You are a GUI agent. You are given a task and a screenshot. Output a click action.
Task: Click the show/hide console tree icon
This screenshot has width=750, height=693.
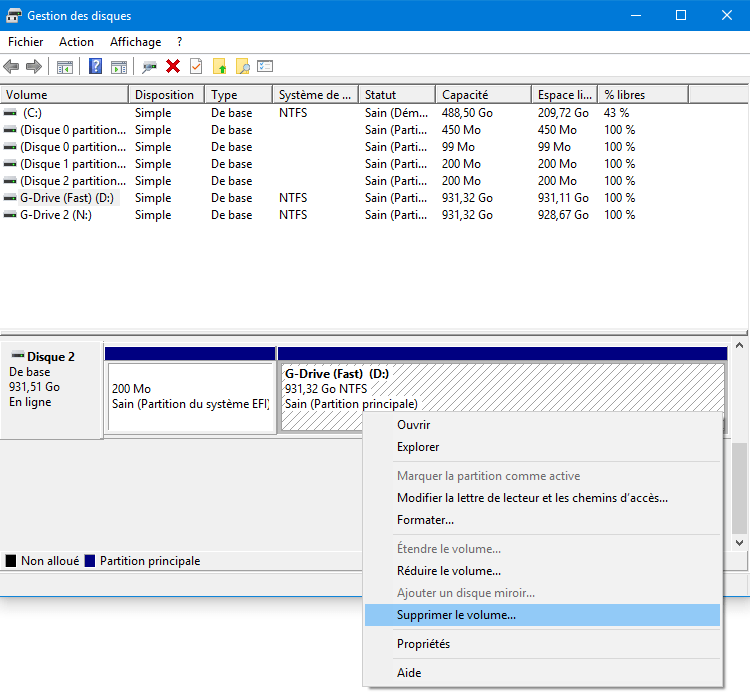(65, 66)
